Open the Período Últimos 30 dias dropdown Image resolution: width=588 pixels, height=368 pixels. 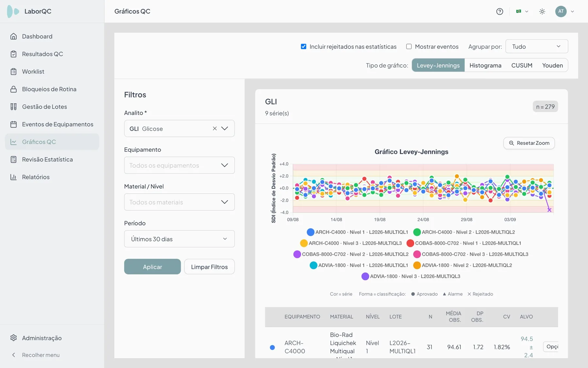[x=179, y=239]
